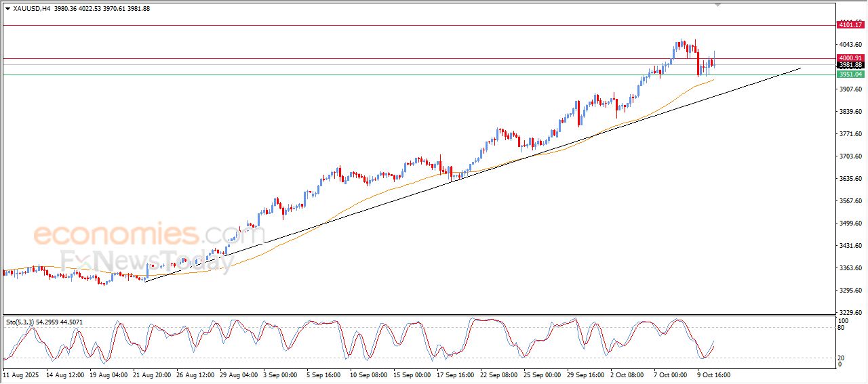Click the 3499.60 price scale value
Screen dimensions: 868x384
pos(850,223)
